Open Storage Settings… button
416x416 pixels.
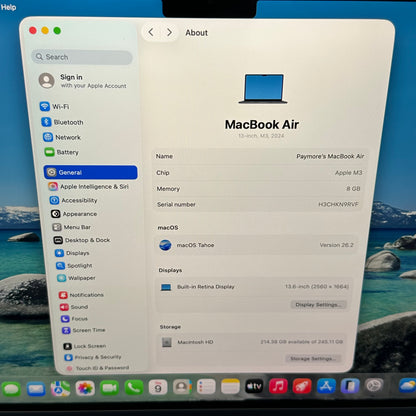pyautogui.click(x=313, y=358)
